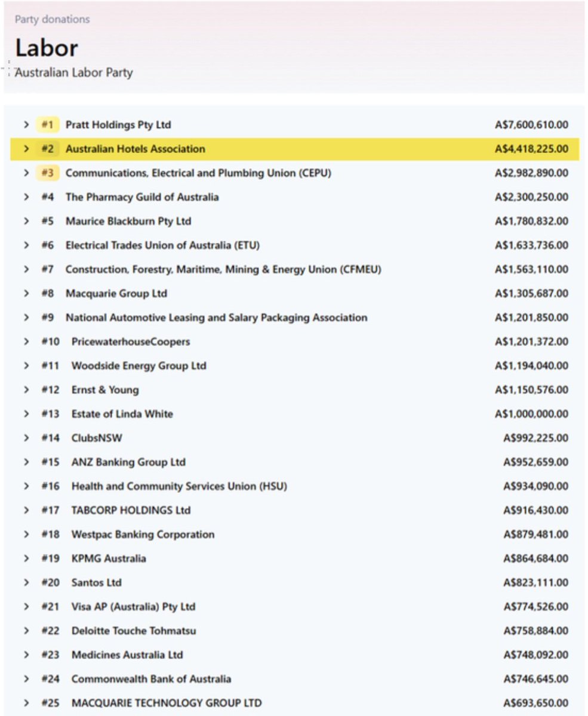Expand the Estate of Linda White row

coord(26,413)
